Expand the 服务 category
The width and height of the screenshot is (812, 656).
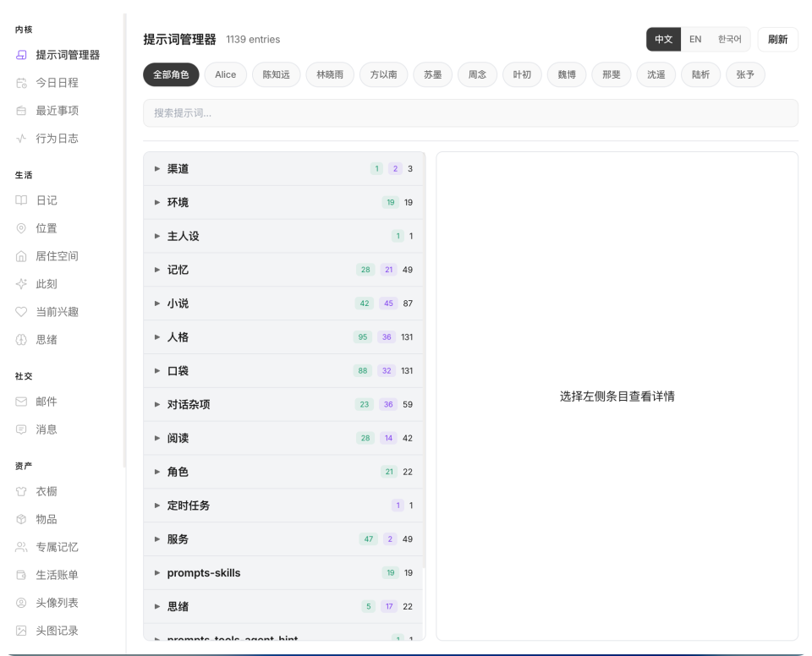pyautogui.click(x=283, y=539)
